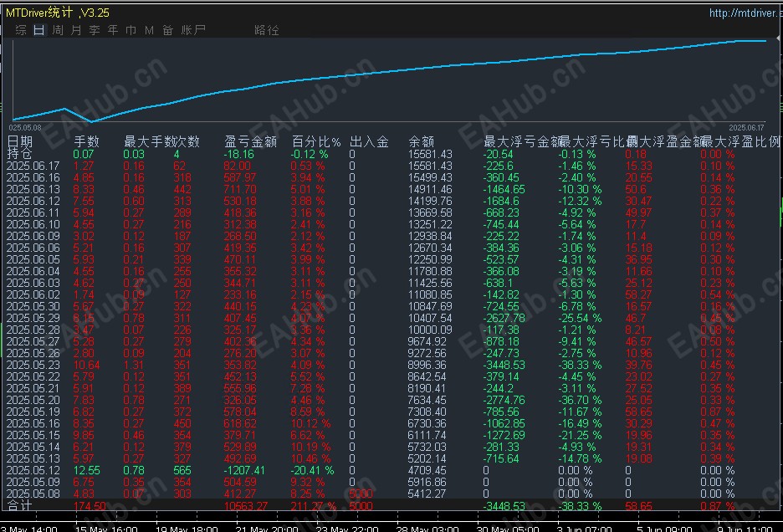Image resolution: width=783 pixels, height=532 pixels.
Task: Select the 2025.05.08 date cell
Action: [33, 494]
